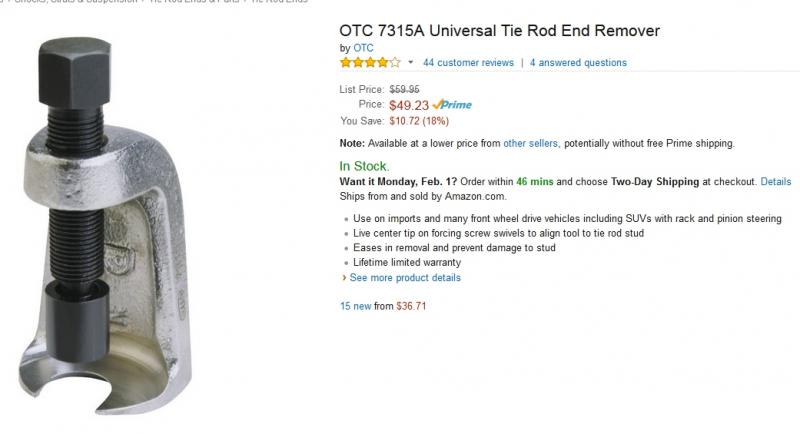Open the other sellers link
800x434 pixels.
click(x=530, y=143)
